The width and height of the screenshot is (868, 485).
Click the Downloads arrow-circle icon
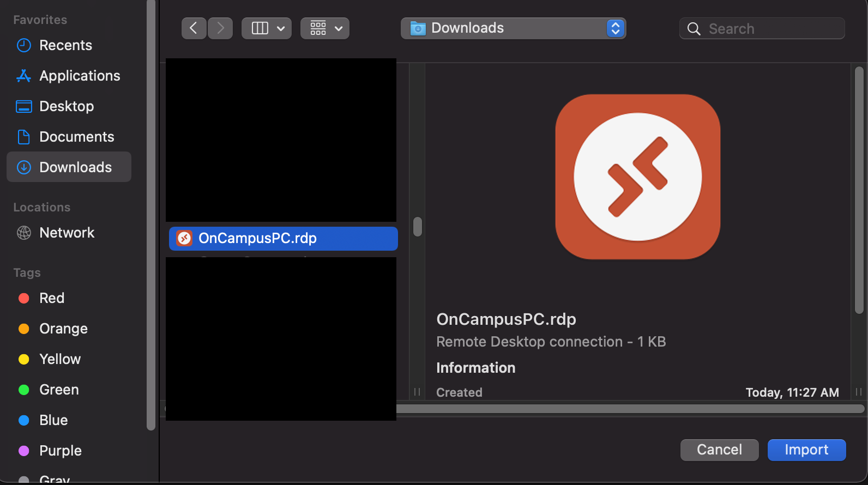click(x=24, y=167)
